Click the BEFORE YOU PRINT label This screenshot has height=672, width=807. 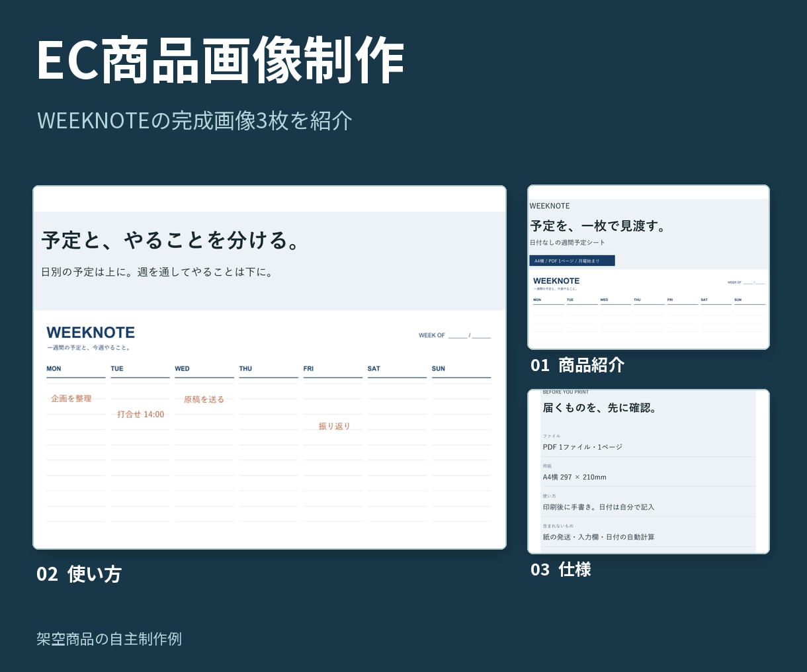pos(566,392)
